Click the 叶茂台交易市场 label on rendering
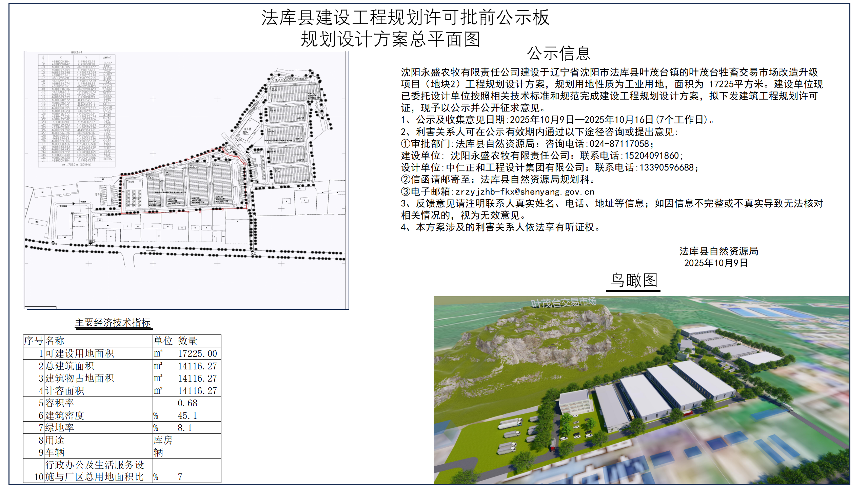Image resolution: width=868 pixels, height=488 pixels. (x=563, y=302)
